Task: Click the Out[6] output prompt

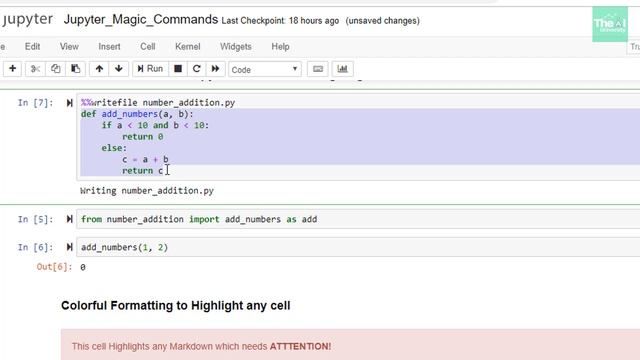Action: tap(54, 267)
